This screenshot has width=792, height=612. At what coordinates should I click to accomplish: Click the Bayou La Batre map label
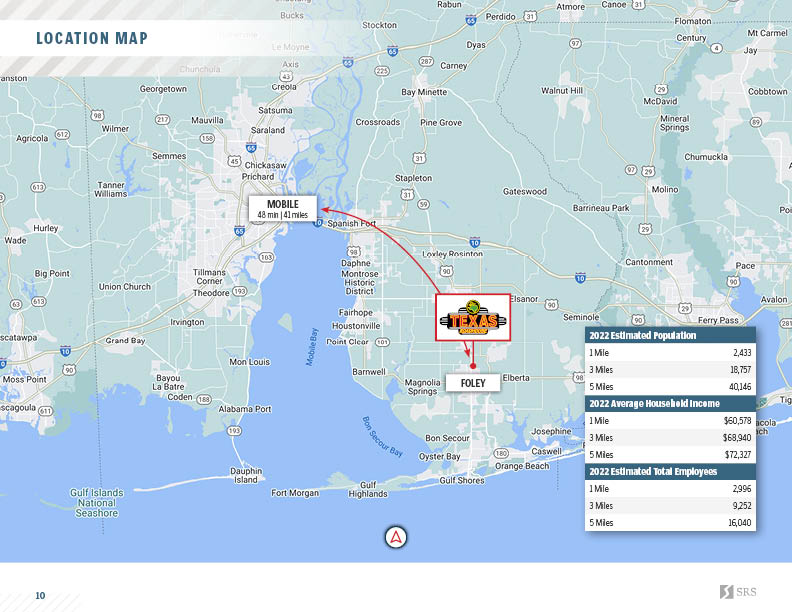click(168, 382)
